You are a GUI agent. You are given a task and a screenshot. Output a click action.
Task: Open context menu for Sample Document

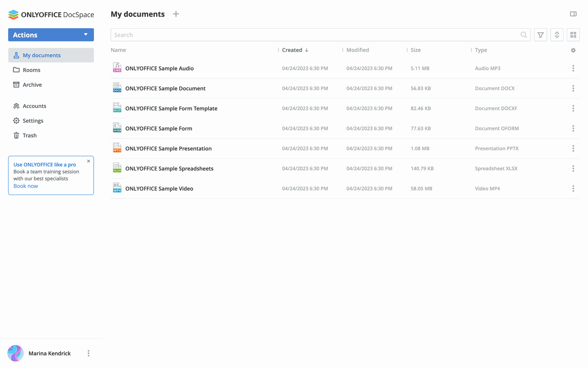point(573,88)
